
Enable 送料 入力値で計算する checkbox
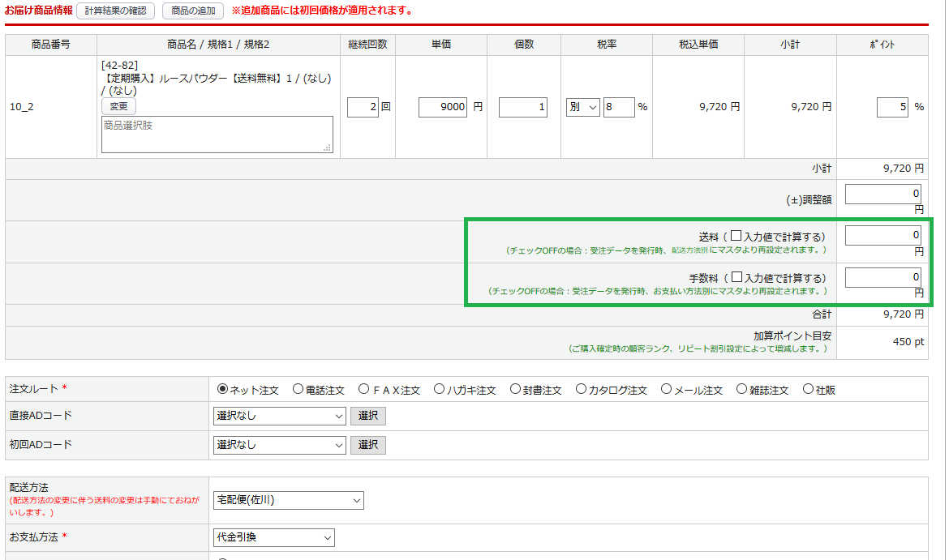[x=736, y=236]
